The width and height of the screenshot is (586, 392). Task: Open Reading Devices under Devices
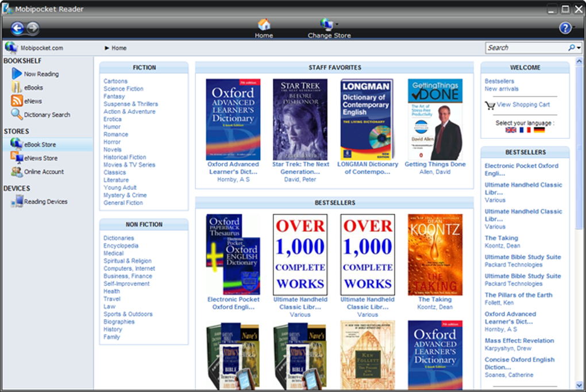[39, 201]
